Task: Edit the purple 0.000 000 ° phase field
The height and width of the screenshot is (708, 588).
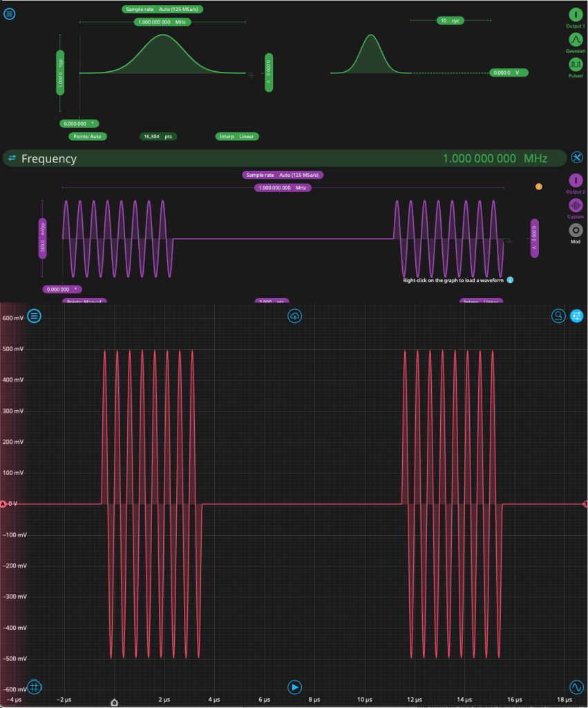Action: [62, 290]
